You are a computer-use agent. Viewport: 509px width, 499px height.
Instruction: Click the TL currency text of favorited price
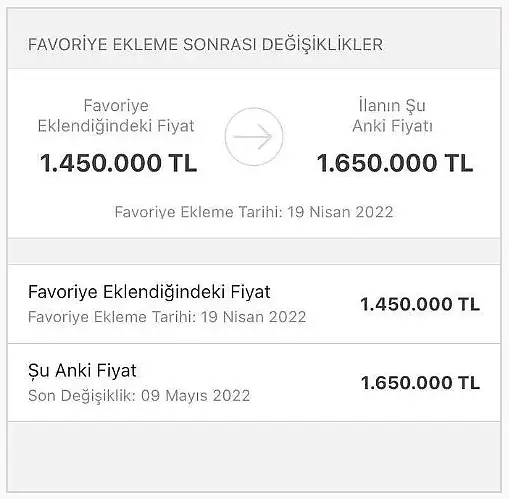(183, 163)
